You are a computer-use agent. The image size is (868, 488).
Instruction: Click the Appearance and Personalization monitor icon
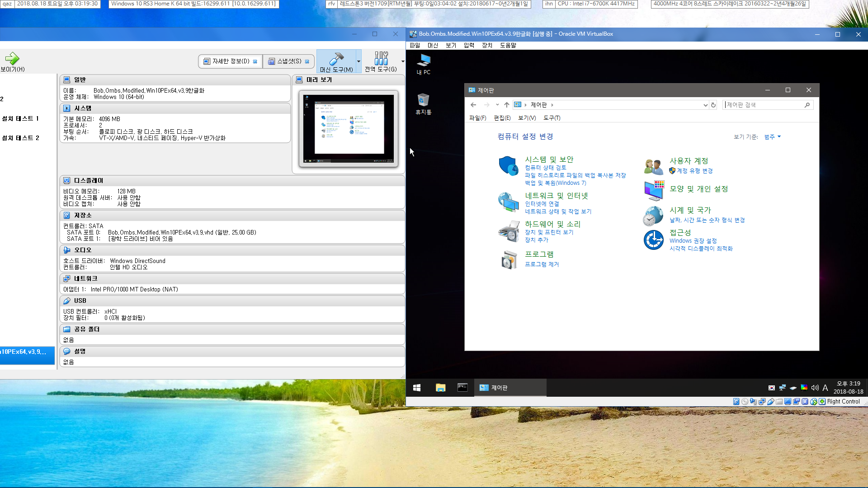click(654, 191)
